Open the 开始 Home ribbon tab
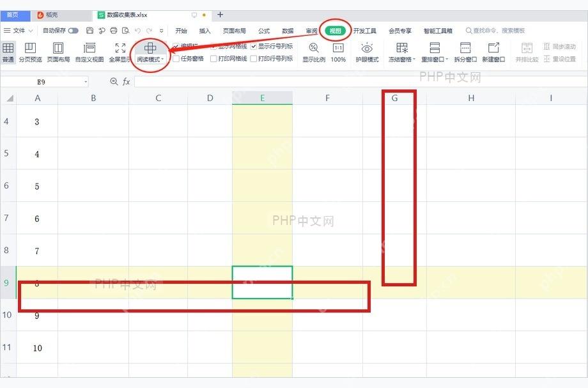The width and height of the screenshot is (588, 388). [x=181, y=31]
